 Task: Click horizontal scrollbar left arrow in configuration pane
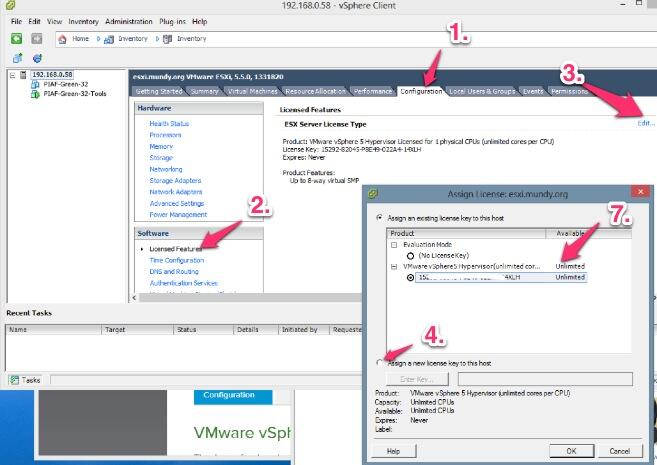[x=134, y=297]
